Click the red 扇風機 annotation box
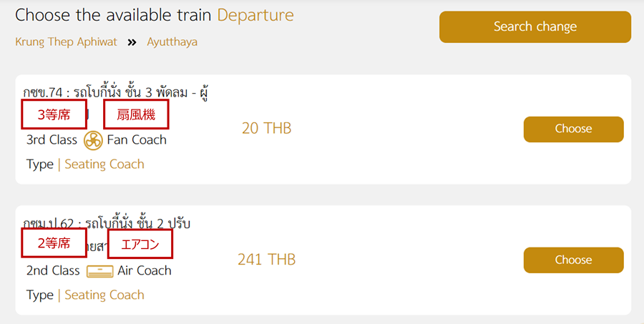 136,114
